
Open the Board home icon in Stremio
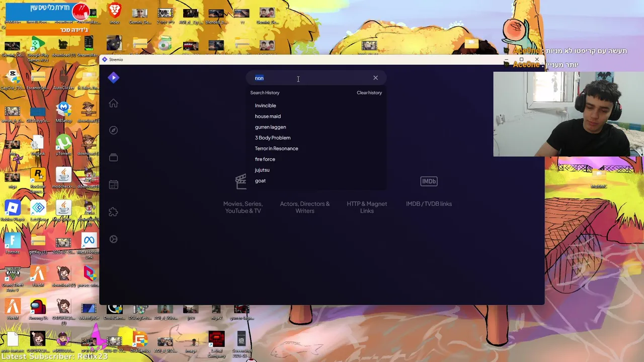[113, 103]
